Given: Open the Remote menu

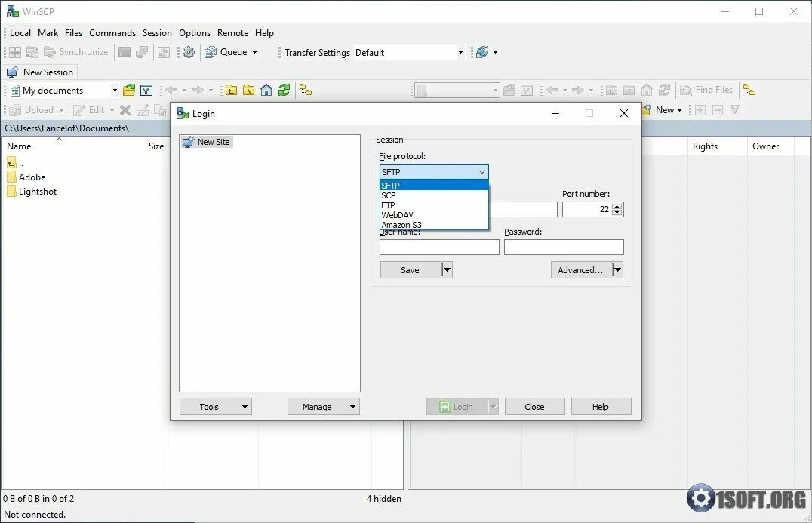Looking at the screenshot, I should [232, 33].
